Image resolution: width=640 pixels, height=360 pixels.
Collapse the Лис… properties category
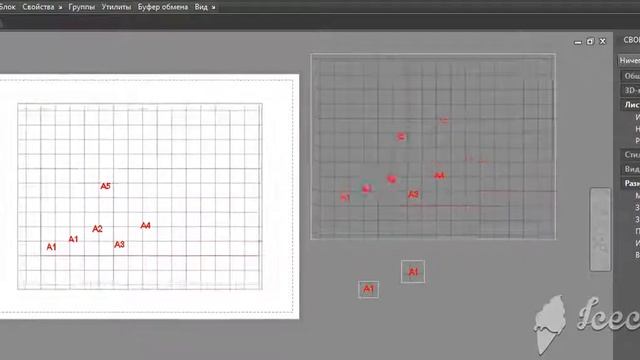click(x=631, y=105)
